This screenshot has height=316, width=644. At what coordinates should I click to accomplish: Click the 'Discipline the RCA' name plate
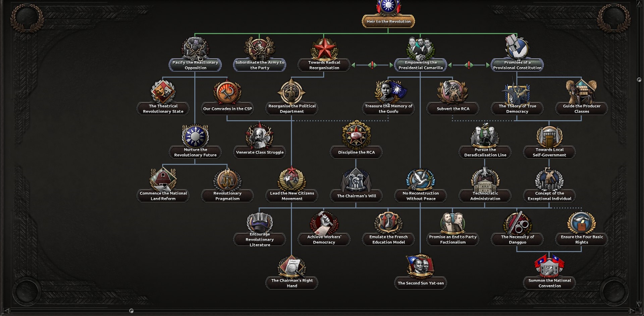click(x=356, y=152)
